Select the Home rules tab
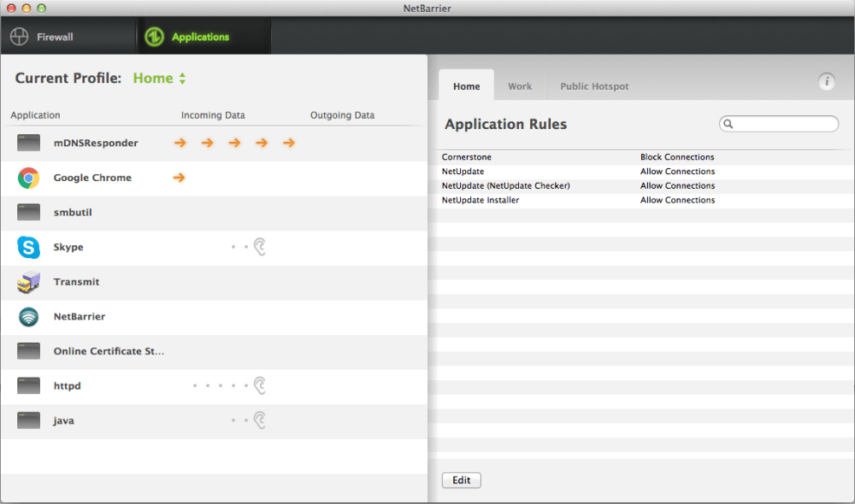Viewport: 855px width, 504px height. pyautogui.click(x=466, y=86)
